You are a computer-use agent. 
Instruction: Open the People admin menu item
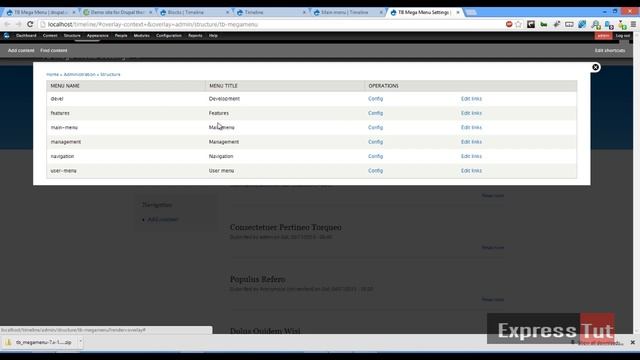pyautogui.click(x=121, y=36)
